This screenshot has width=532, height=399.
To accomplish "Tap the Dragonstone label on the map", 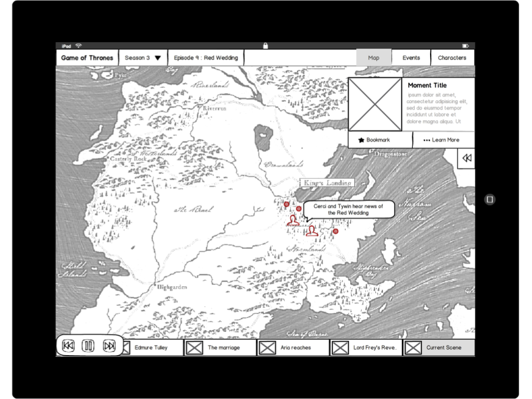I will pos(390,154).
